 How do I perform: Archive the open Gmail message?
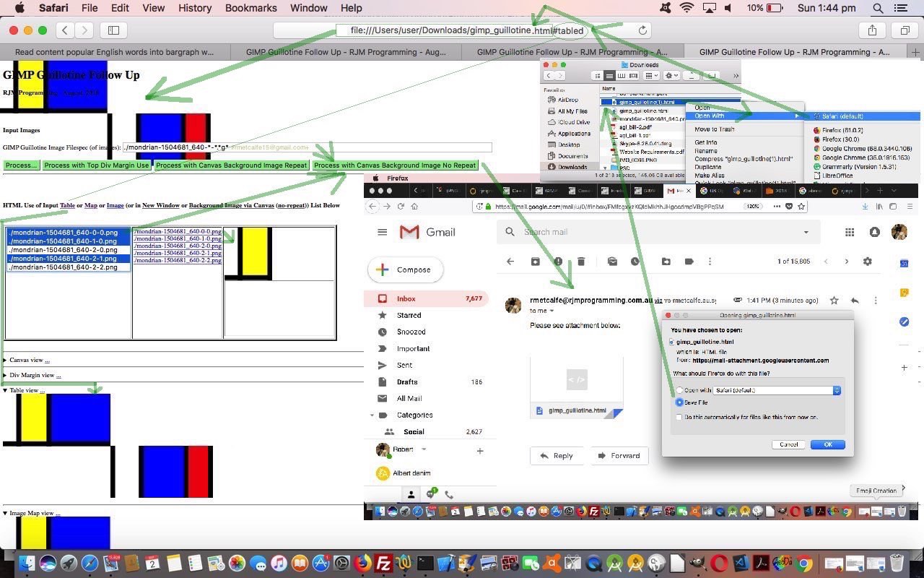click(x=535, y=262)
